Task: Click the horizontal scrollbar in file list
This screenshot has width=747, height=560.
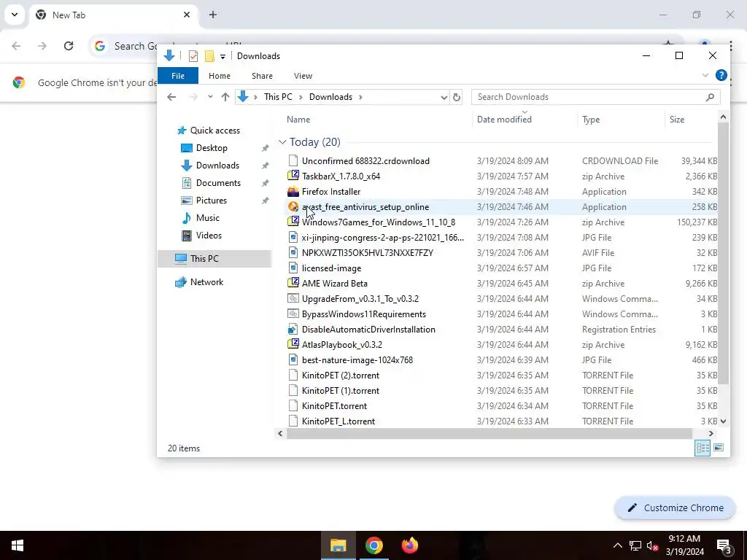Action: click(x=489, y=433)
